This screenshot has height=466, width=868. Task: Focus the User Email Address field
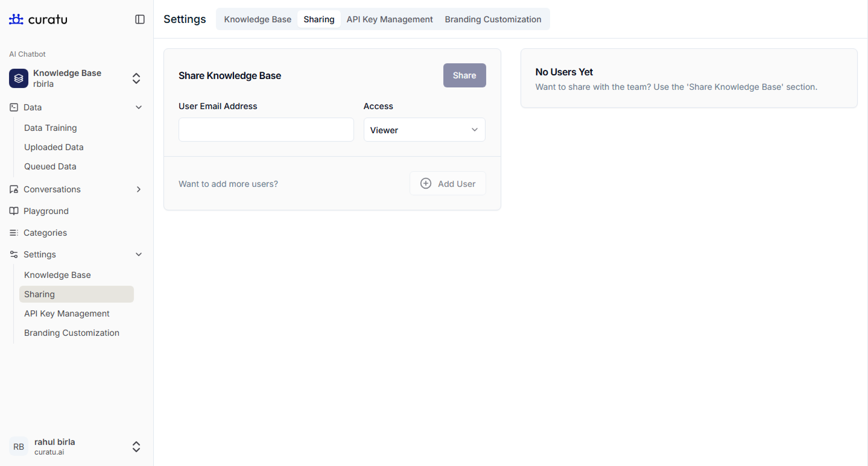[x=266, y=130]
